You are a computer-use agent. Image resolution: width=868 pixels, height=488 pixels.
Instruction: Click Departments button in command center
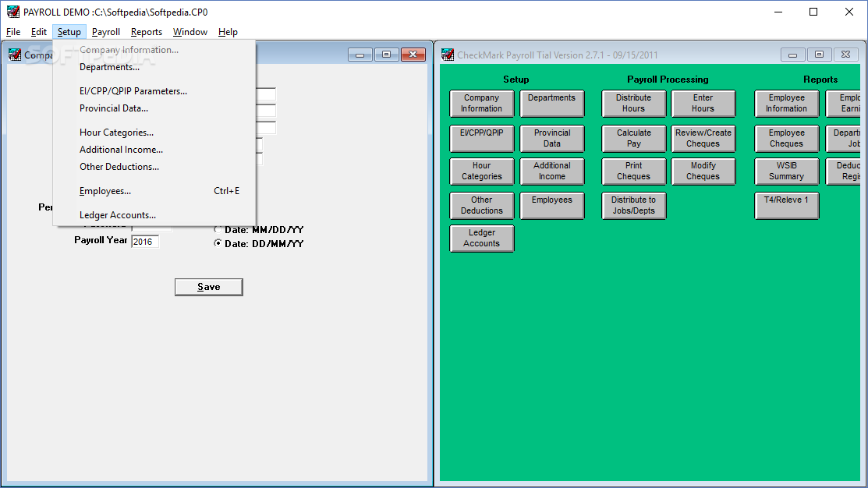pyautogui.click(x=552, y=104)
